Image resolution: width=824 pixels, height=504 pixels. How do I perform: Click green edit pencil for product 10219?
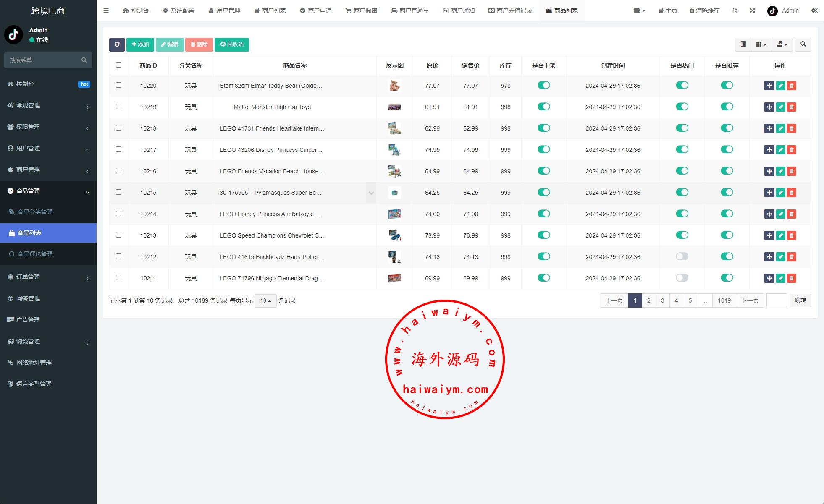pyautogui.click(x=780, y=107)
